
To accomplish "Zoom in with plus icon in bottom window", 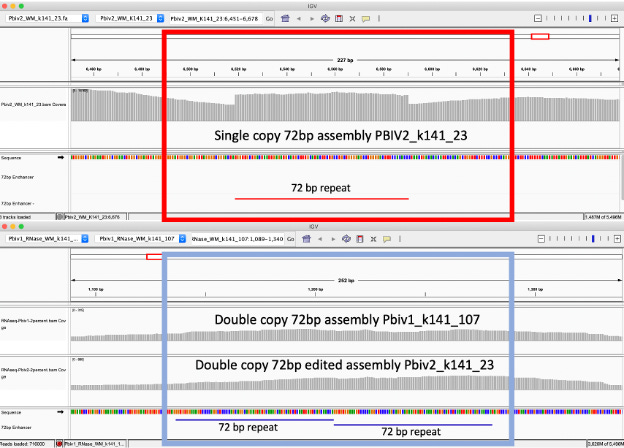I will [617, 239].
